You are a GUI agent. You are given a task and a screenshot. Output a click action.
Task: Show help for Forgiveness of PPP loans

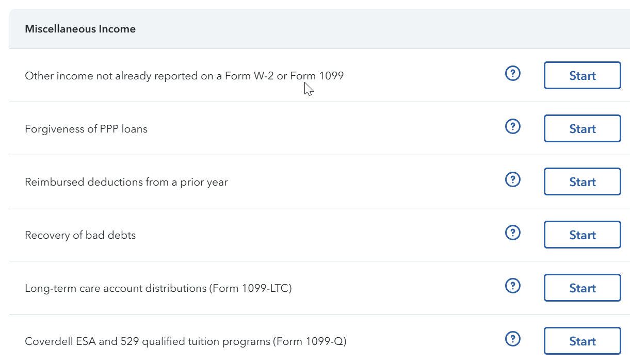[512, 127]
